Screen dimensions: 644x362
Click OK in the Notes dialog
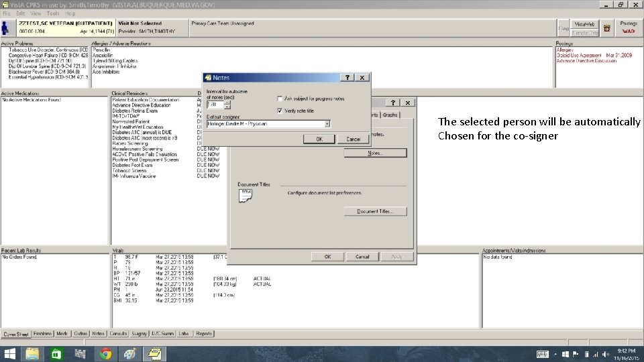pyautogui.click(x=319, y=139)
